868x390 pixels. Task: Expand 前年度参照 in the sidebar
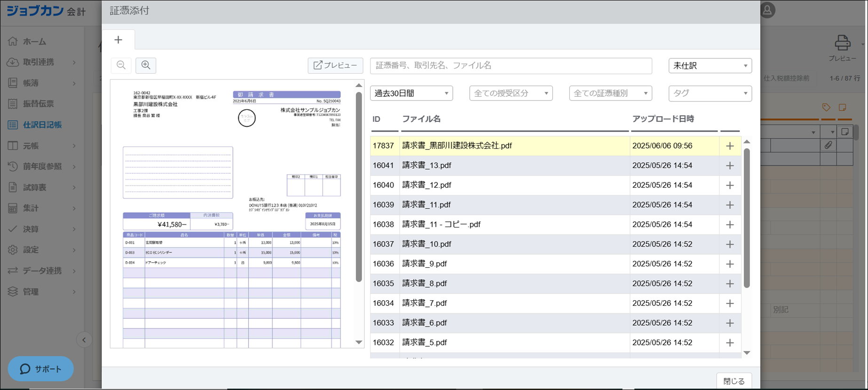(41, 166)
